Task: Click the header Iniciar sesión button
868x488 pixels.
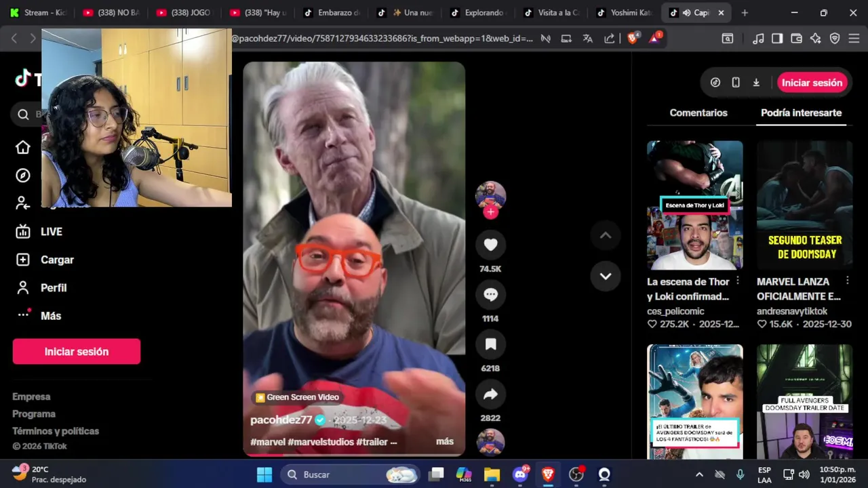Action: click(812, 83)
